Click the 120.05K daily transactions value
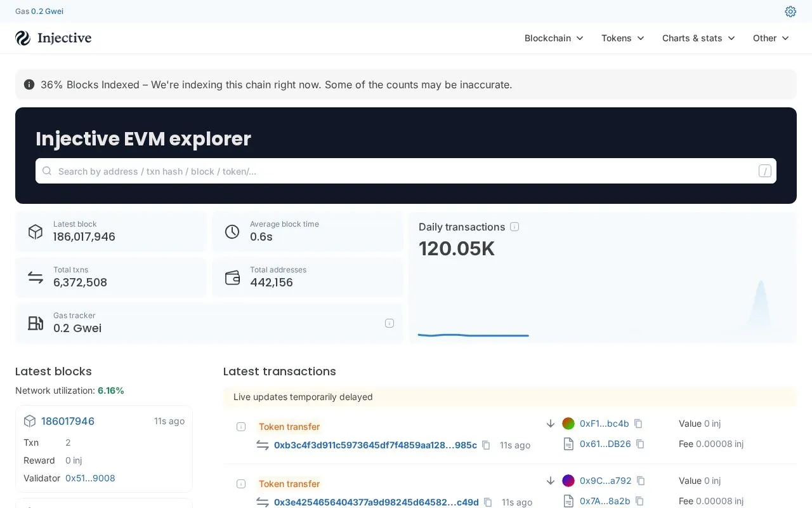 point(457,249)
